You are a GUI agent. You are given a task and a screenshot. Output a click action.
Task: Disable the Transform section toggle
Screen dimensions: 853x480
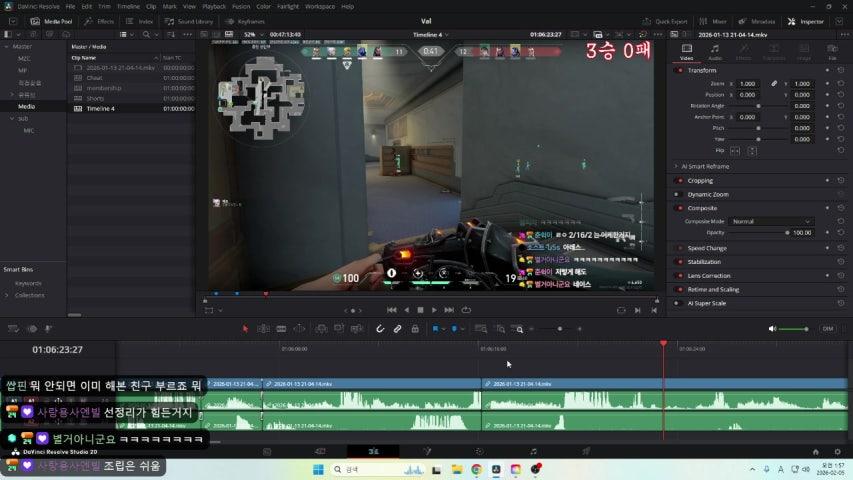tap(680, 70)
